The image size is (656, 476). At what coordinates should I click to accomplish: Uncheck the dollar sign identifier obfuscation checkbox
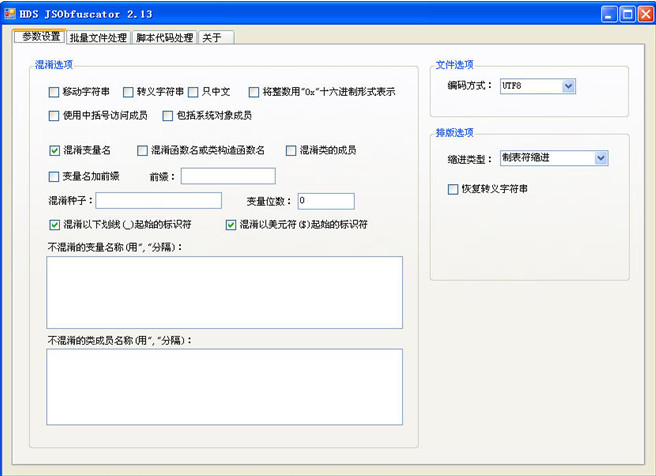231,225
